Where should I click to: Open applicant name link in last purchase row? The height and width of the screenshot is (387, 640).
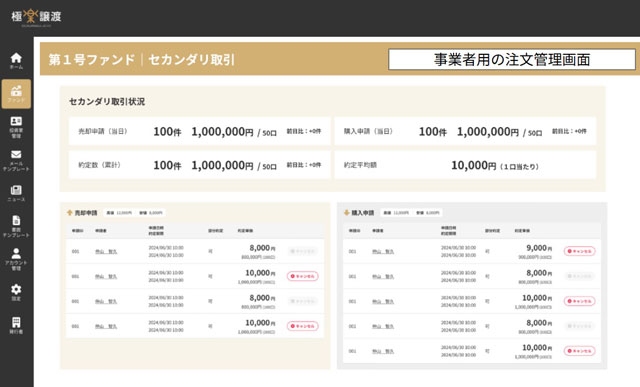coord(383,351)
